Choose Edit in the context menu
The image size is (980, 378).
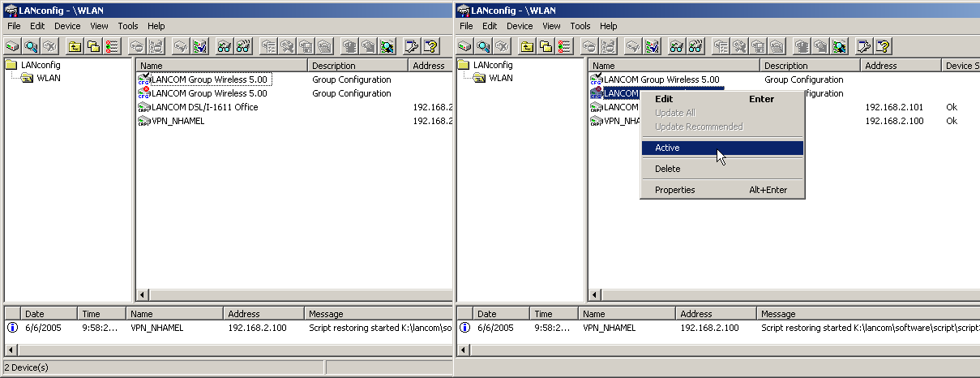663,99
